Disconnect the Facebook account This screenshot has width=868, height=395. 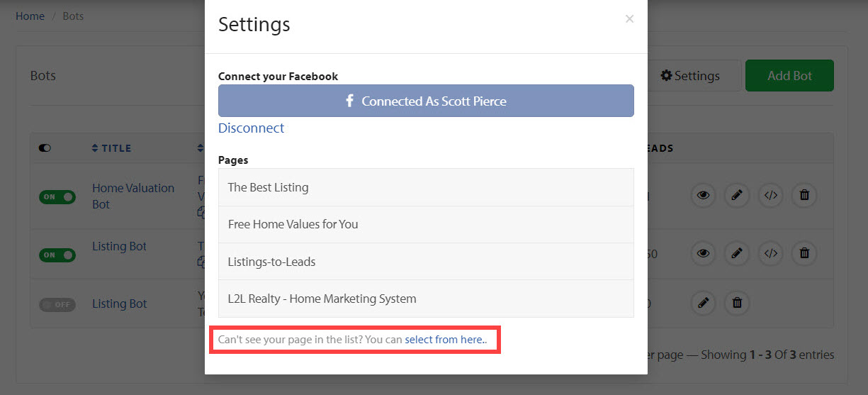tap(251, 128)
